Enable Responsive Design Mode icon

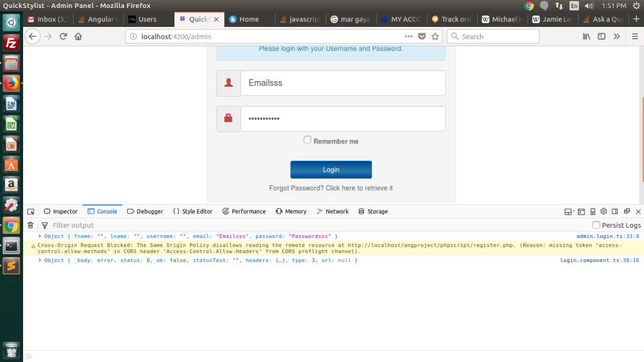[x=593, y=212]
